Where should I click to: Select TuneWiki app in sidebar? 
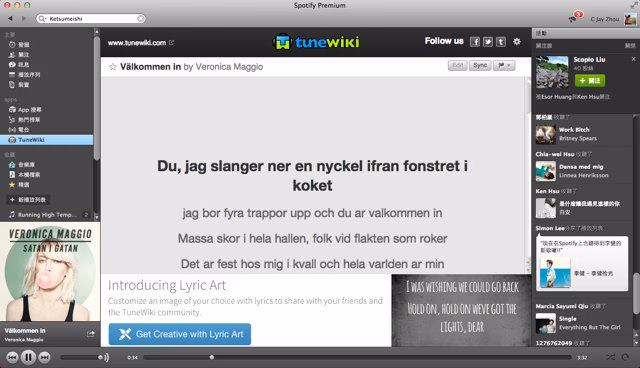(47, 140)
